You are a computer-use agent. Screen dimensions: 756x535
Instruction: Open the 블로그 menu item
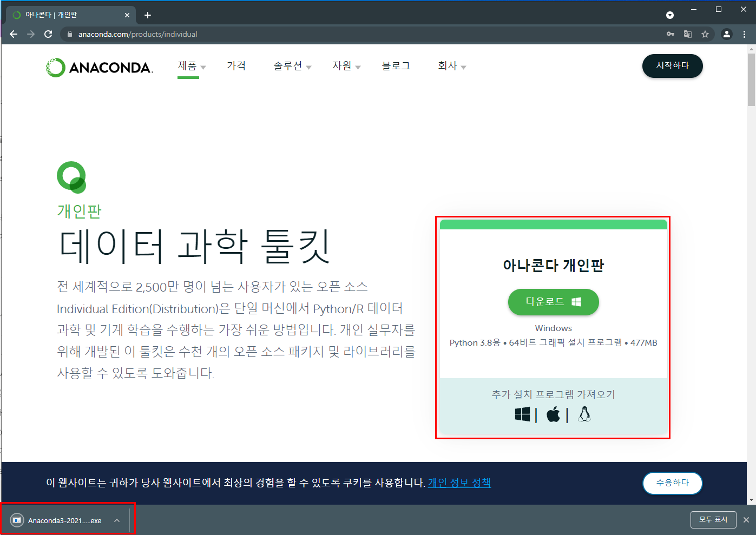coord(396,66)
